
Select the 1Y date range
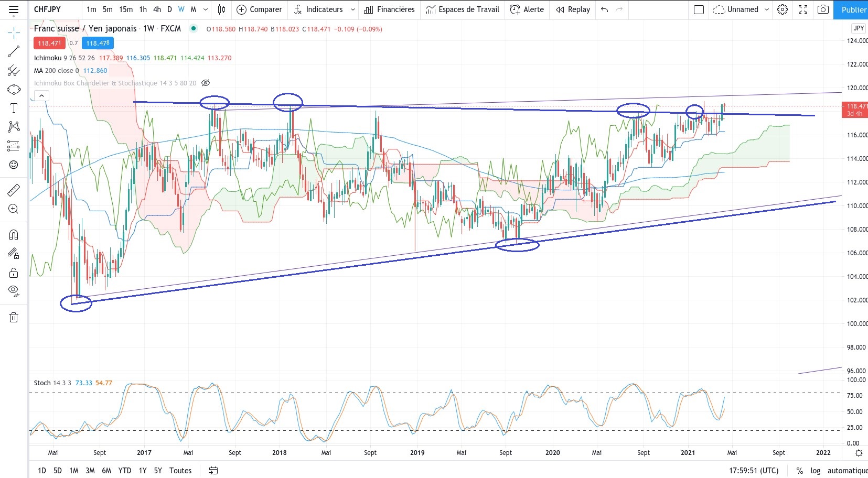[x=143, y=471]
